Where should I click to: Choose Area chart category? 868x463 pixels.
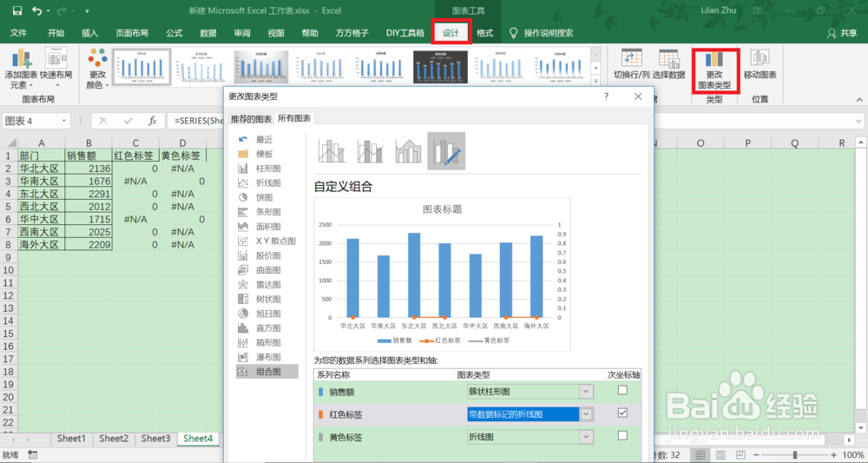(267, 227)
